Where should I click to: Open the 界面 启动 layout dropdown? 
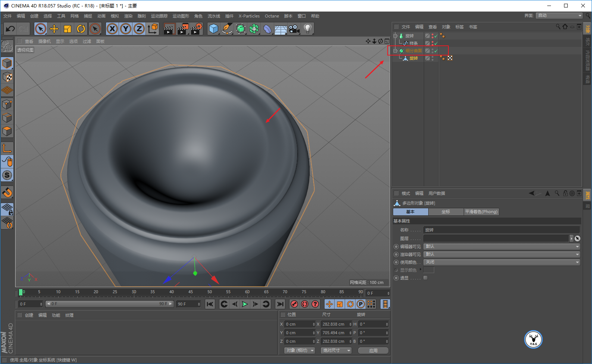[559, 16]
